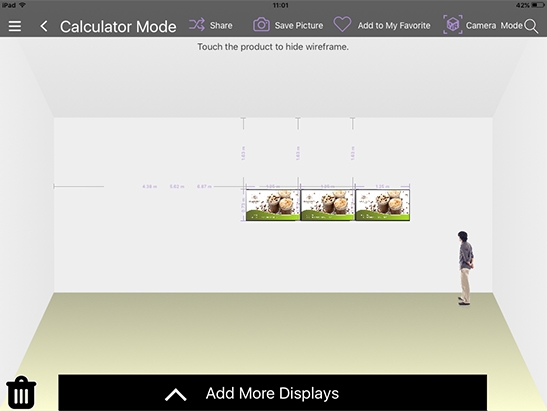The width and height of the screenshot is (547, 411).
Task: Tap the Share shuffle-arrows icon
Action: 197,25
